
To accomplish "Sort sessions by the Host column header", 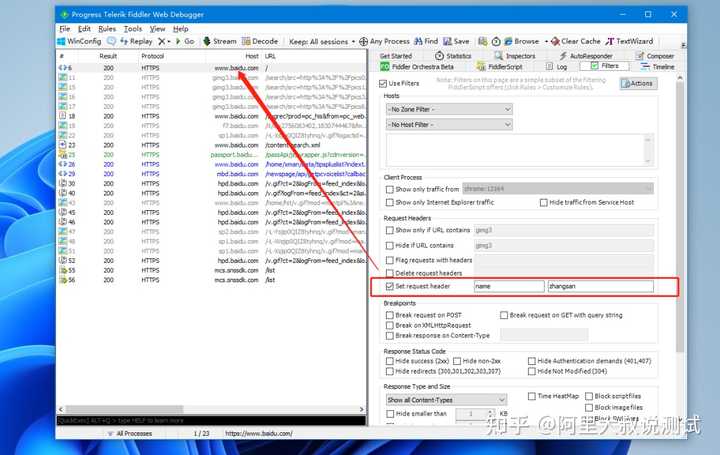I will (252, 56).
